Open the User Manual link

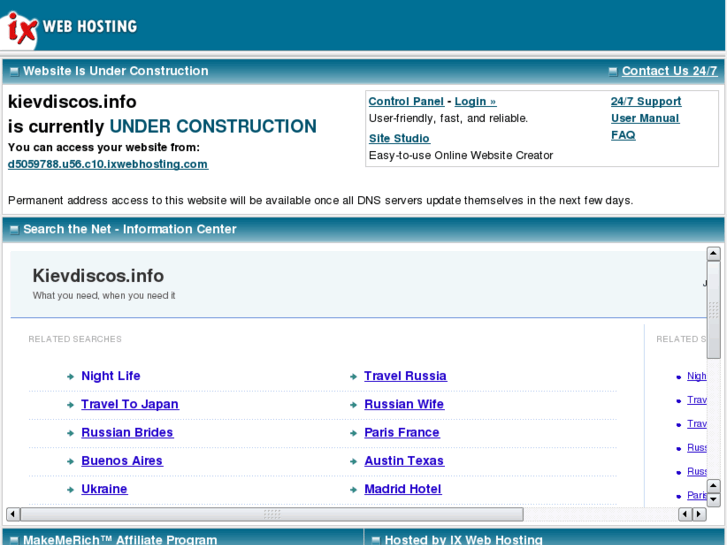645,118
